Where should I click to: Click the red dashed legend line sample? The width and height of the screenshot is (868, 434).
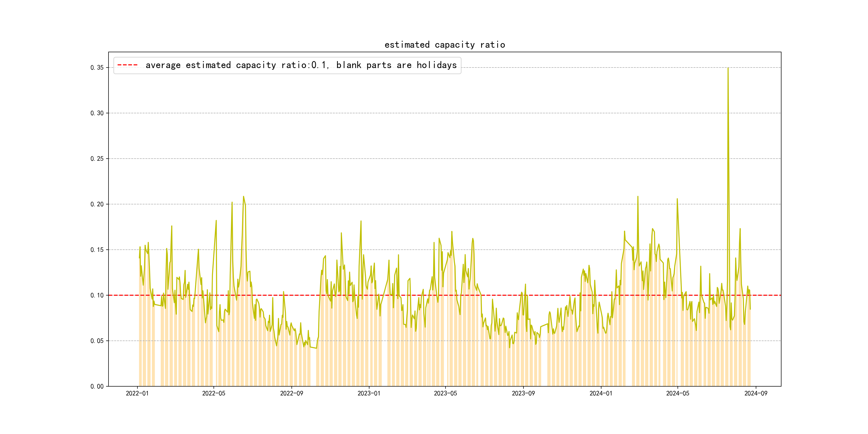[x=127, y=65]
